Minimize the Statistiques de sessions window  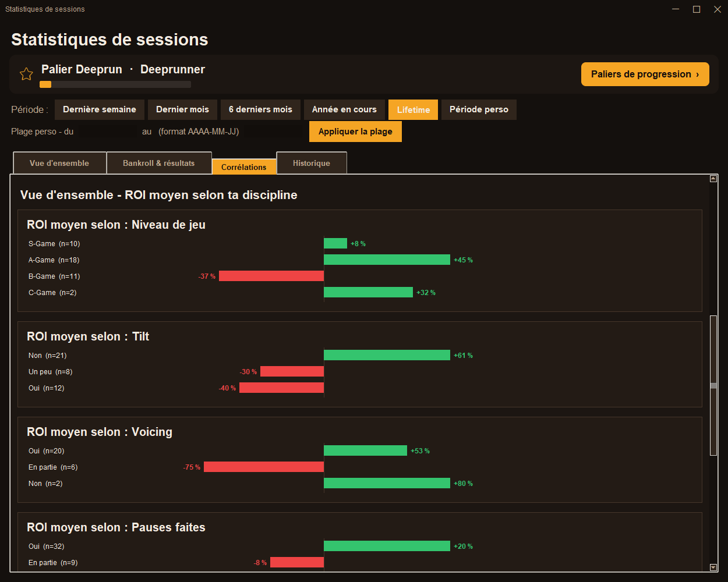pyautogui.click(x=676, y=9)
